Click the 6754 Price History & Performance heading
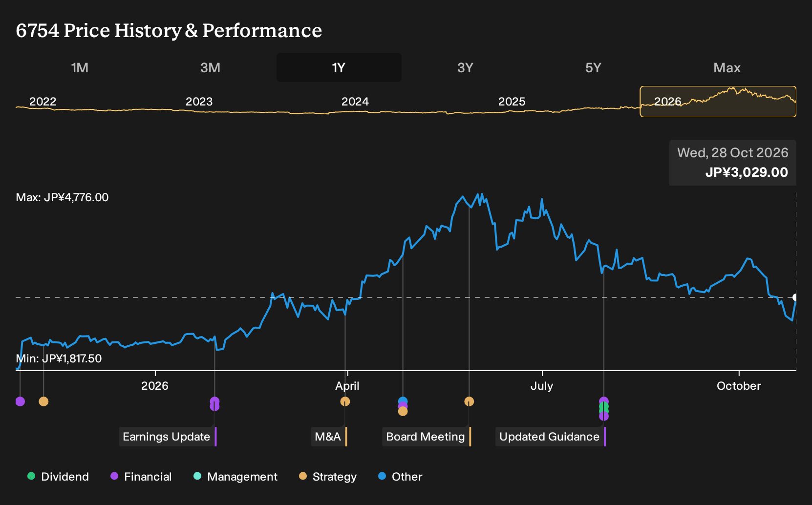Viewport: 812px width, 505px height. coord(169,30)
